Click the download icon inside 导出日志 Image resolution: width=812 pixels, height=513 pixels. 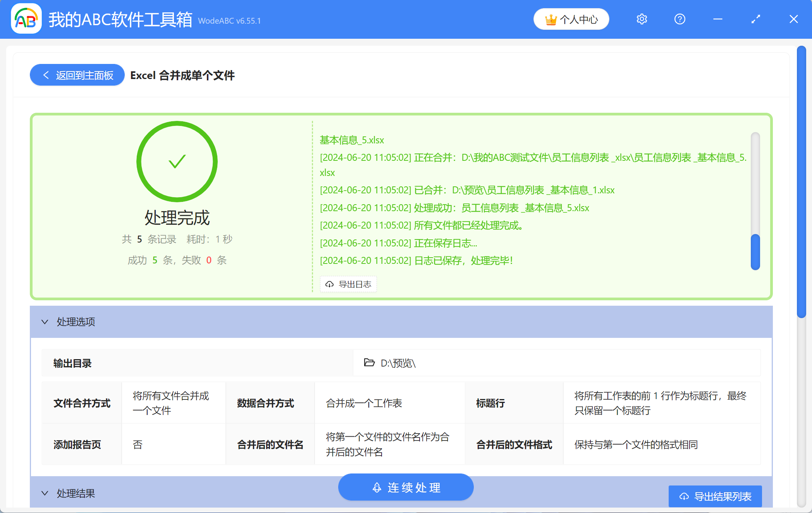[x=329, y=284]
